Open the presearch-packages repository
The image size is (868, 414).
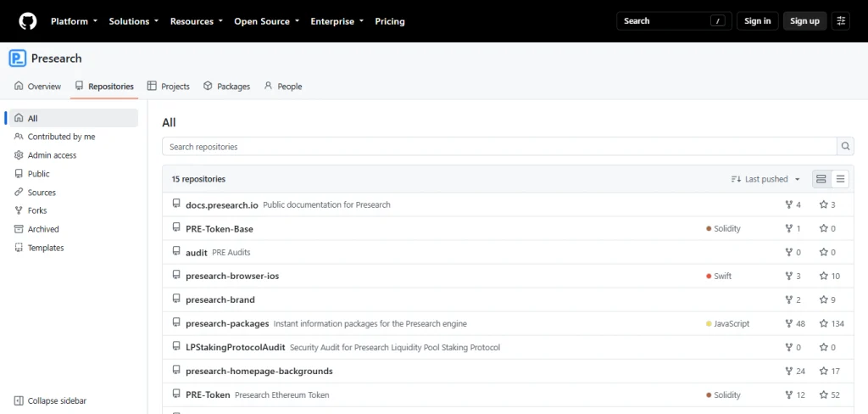pyautogui.click(x=227, y=324)
